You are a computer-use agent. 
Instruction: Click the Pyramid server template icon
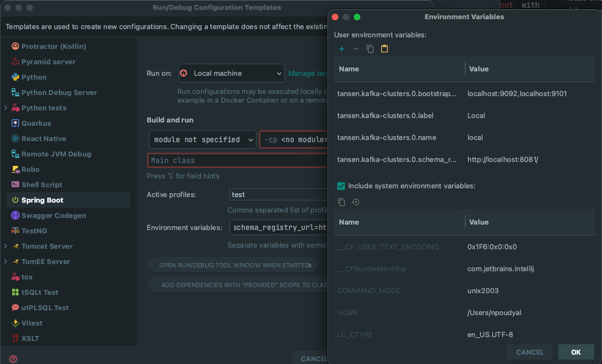pyautogui.click(x=15, y=61)
